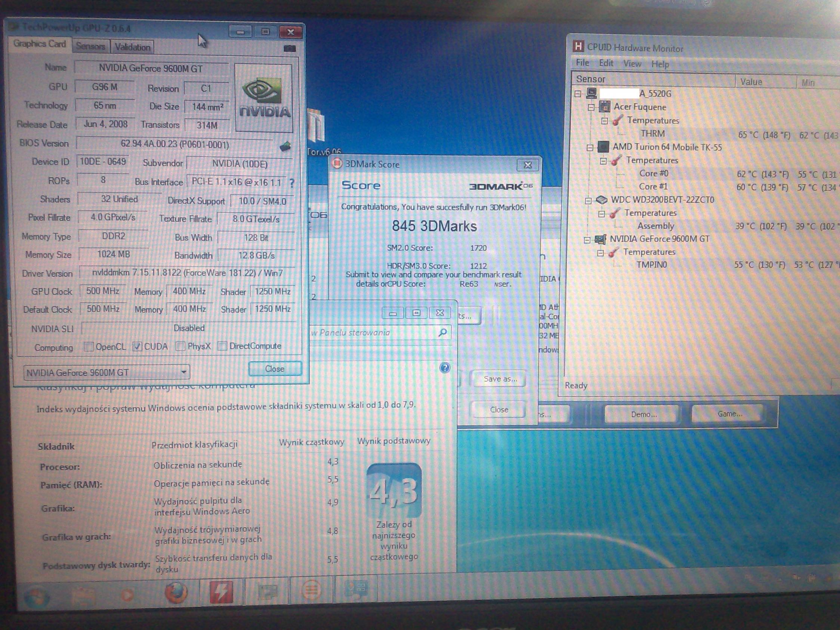Enable the OpenCL checkbox

[x=89, y=346]
